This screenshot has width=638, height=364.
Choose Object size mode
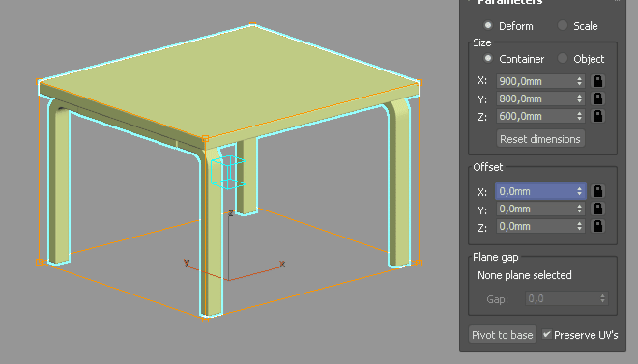(563, 59)
